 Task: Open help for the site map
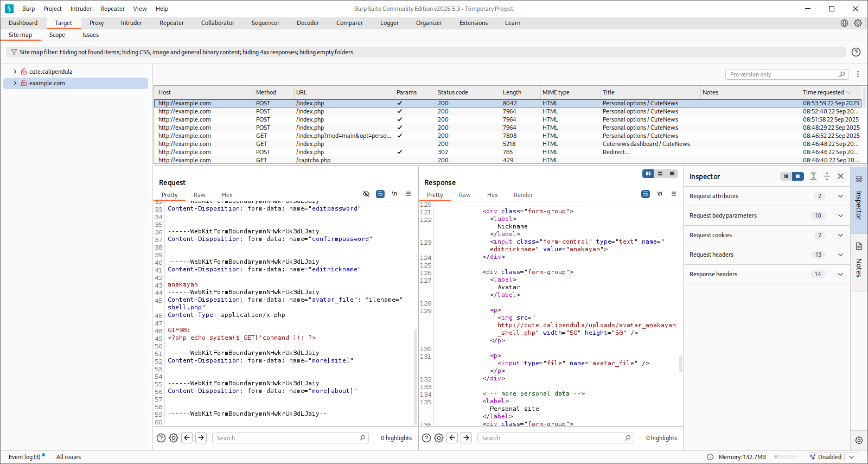[856, 52]
